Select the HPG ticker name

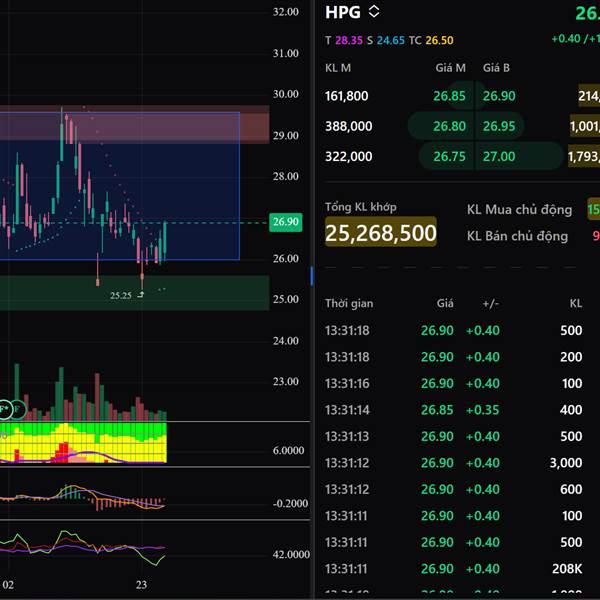point(342,12)
